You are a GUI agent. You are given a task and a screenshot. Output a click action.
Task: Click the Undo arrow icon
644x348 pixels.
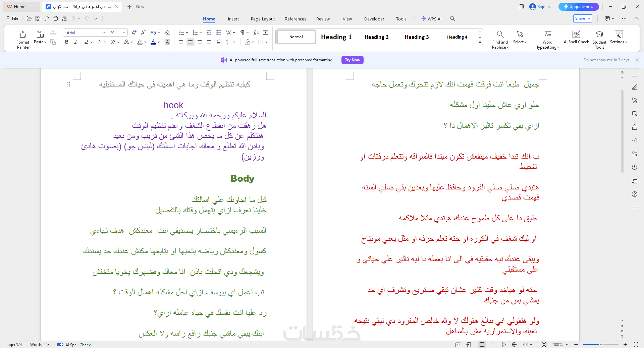(x=73, y=19)
